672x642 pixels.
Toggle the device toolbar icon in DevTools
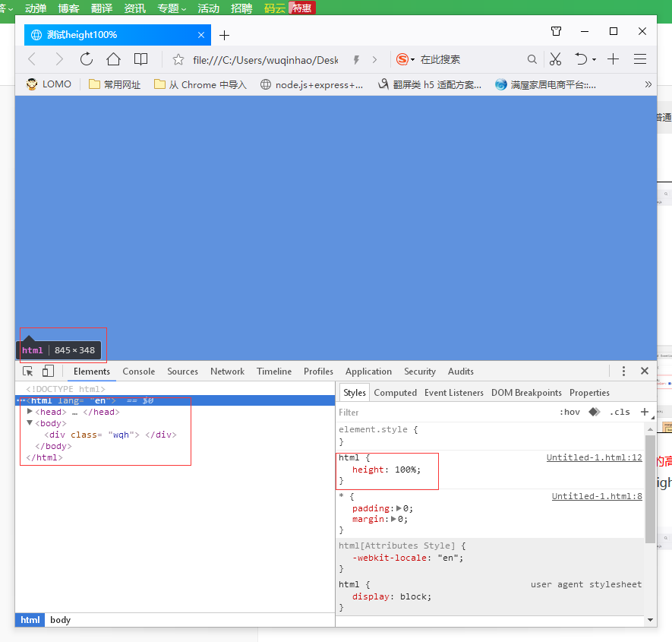[48, 372]
